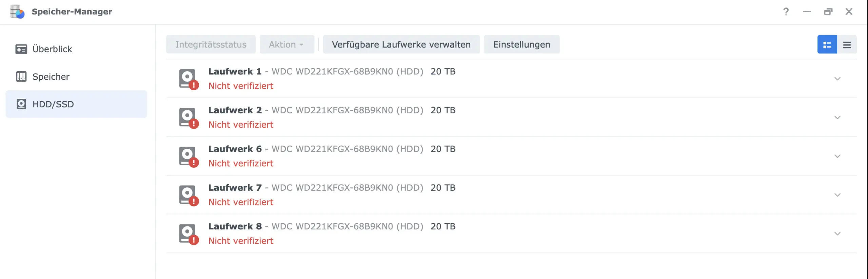Screen dimensions: 868x279
Task: Click the Speicher-Manager app icon
Action: (17, 12)
